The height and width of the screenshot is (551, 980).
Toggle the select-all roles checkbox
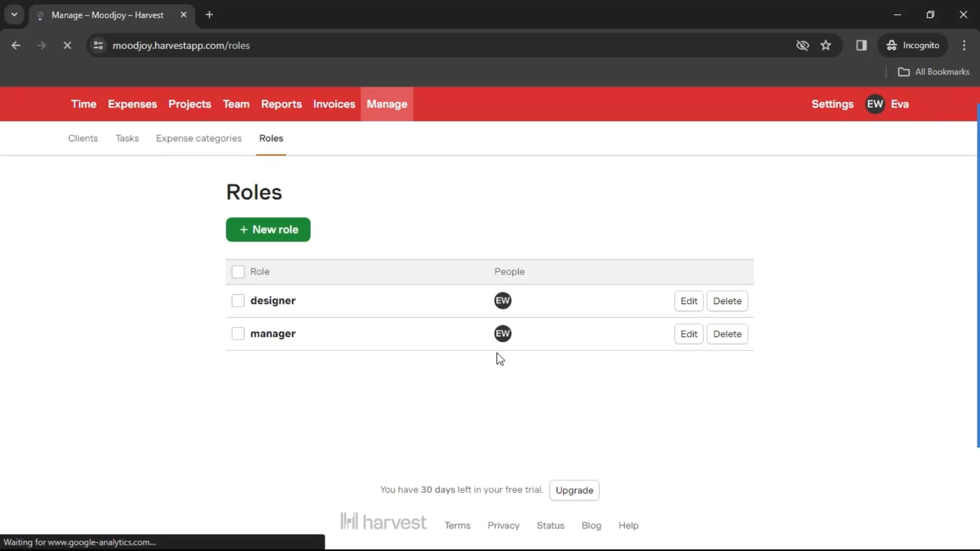[x=237, y=271]
